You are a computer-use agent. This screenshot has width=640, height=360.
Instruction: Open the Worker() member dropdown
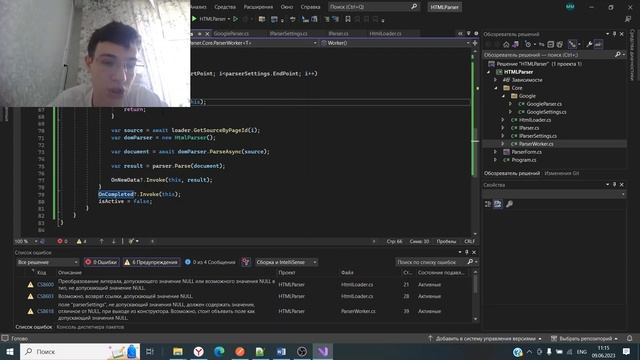(395, 43)
